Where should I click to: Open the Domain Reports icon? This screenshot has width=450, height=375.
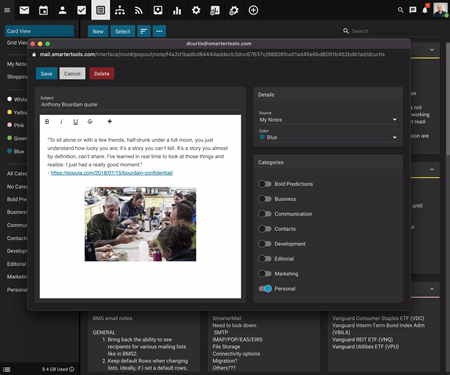pyautogui.click(x=215, y=10)
